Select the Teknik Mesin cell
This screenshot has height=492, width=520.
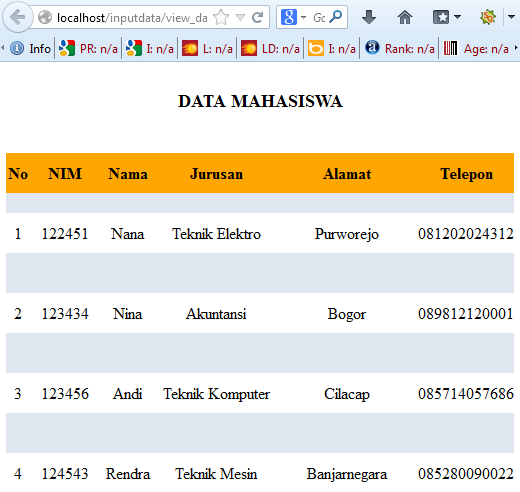click(216, 473)
